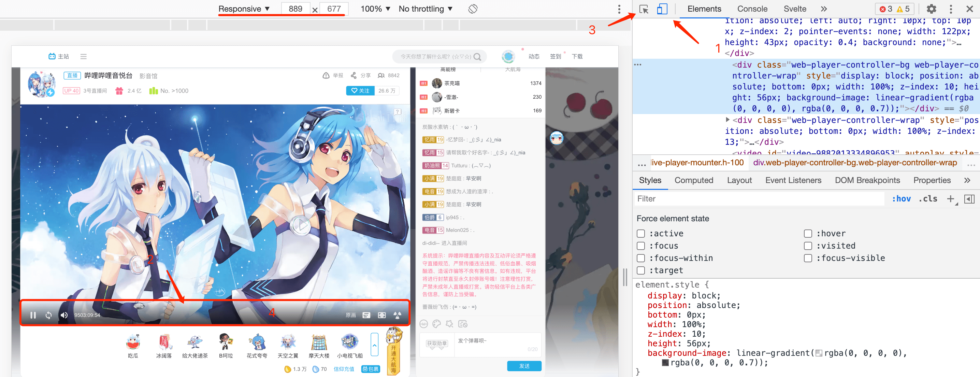This screenshot has width=980, height=377.
Task: Send the B坷垃 gift
Action: 226,346
